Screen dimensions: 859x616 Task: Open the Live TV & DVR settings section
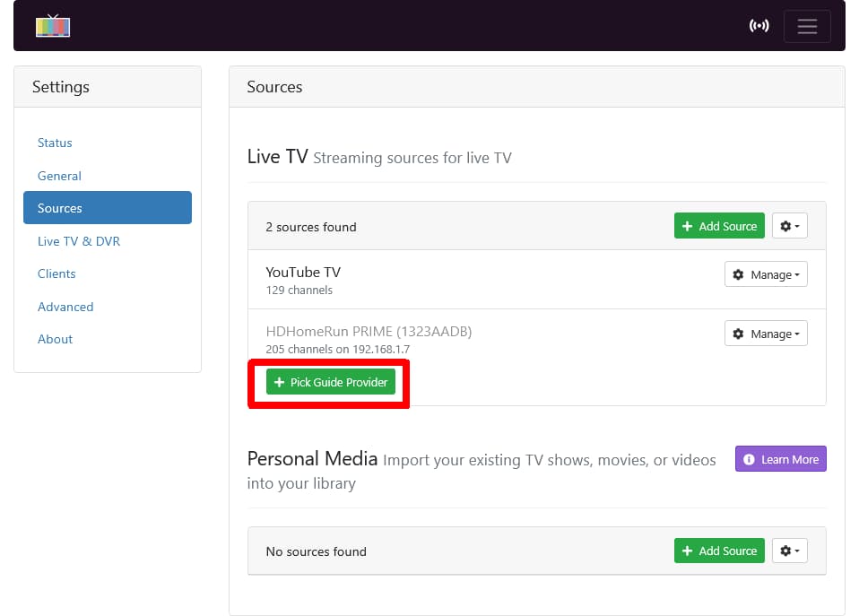coord(79,240)
